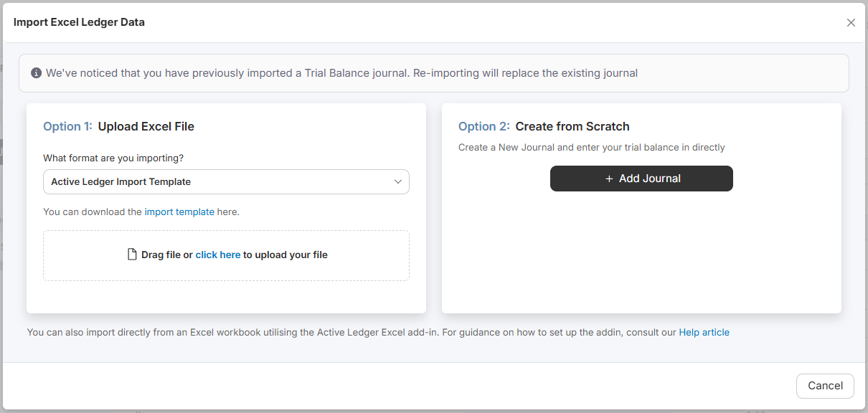Open the import format dropdown

[226, 182]
